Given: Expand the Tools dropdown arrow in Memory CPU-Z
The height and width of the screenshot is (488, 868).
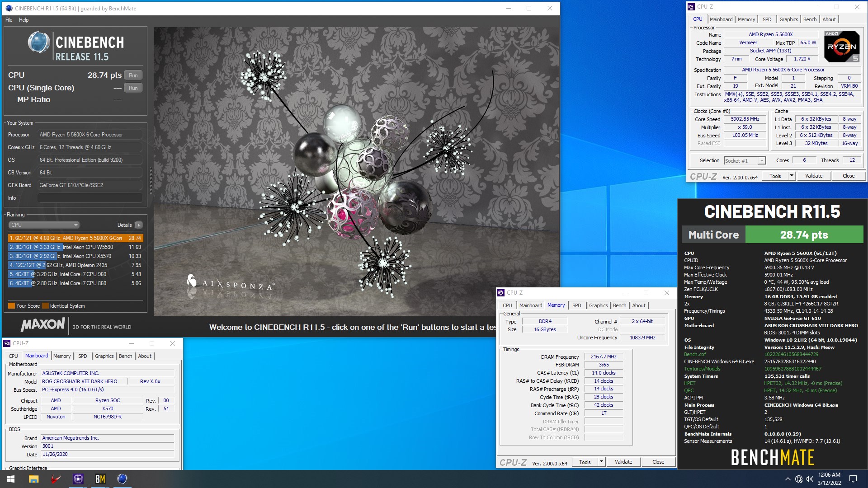Looking at the screenshot, I should coord(601,462).
